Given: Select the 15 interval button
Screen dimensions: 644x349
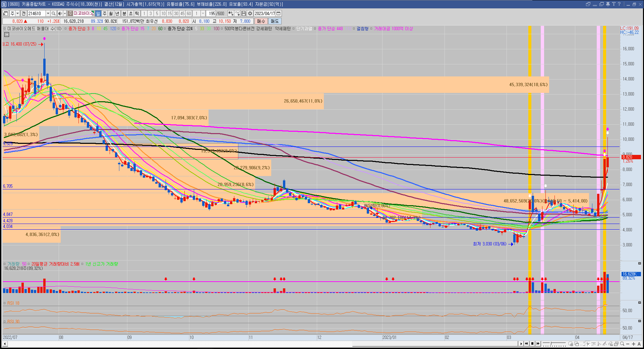Looking at the screenshot, I should tap(170, 13).
